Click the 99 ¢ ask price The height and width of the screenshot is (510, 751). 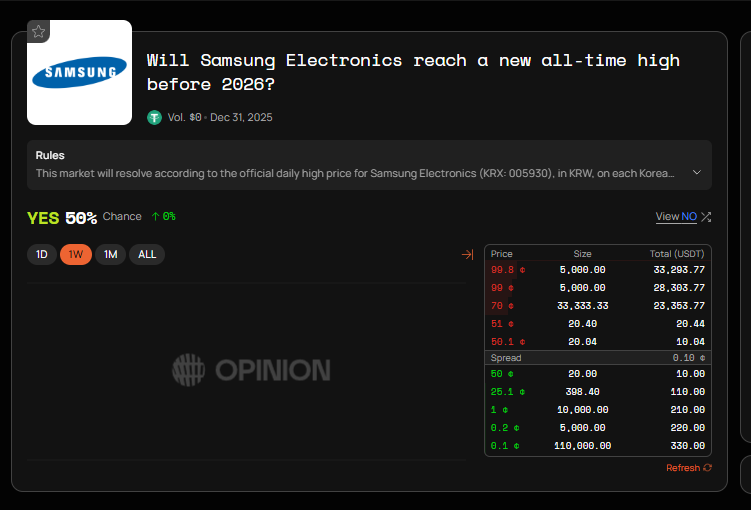tap(502, 288)
